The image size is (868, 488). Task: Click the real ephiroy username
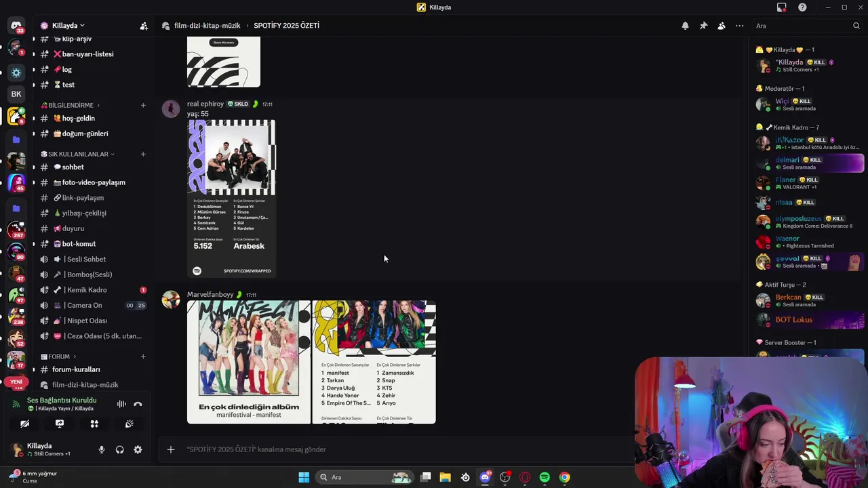point(205,104)
